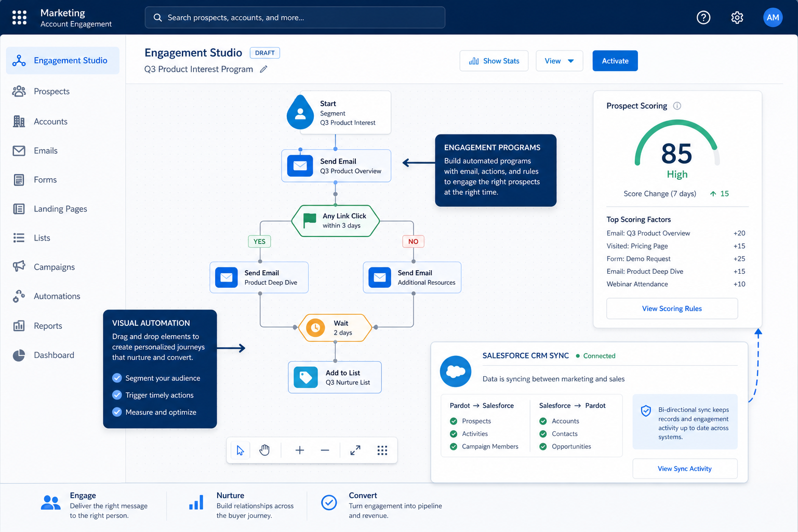Toggle the Prospects sync check
The width and height of the screenshot is (798, 532).
click(x=454, y=421)
